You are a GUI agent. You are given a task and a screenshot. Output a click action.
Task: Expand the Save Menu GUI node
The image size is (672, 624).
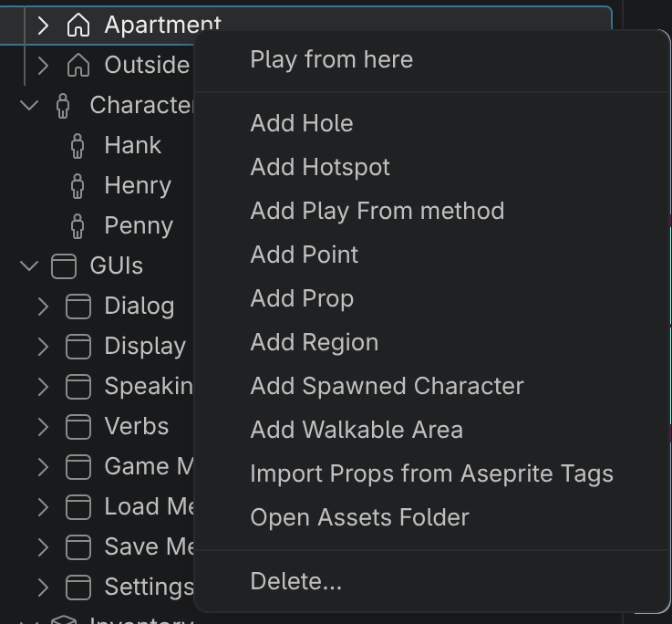[x=43, y=546]
